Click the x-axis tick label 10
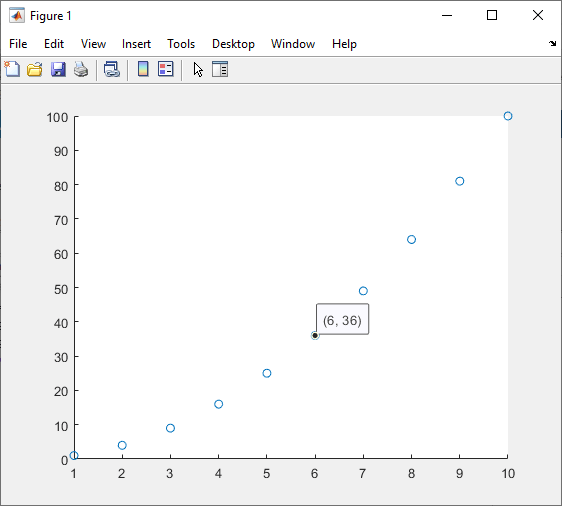The width and height of the screenshot is (562, 506). (508, 473)
